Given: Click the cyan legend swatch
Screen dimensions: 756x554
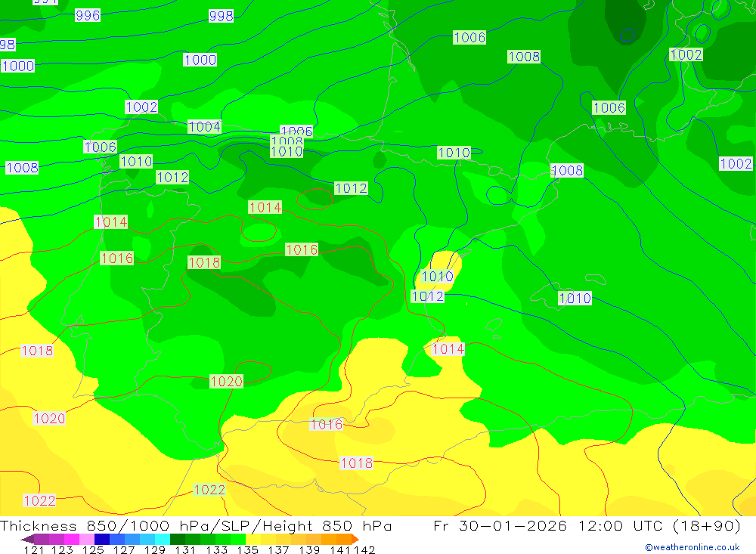Looking at the screenshot, I should [163, 539].
